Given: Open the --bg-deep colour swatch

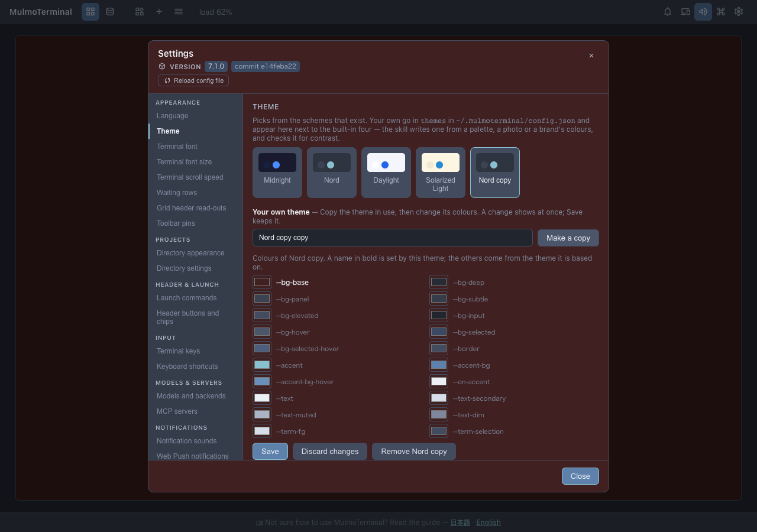Looking at the screenshot, I should click(x=439, y=283).
